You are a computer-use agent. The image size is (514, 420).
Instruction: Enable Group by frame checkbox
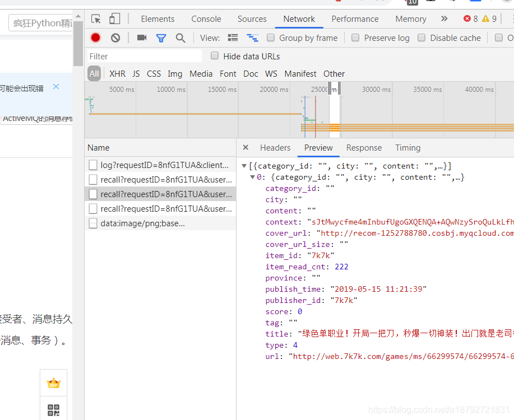tap(271, 38)
